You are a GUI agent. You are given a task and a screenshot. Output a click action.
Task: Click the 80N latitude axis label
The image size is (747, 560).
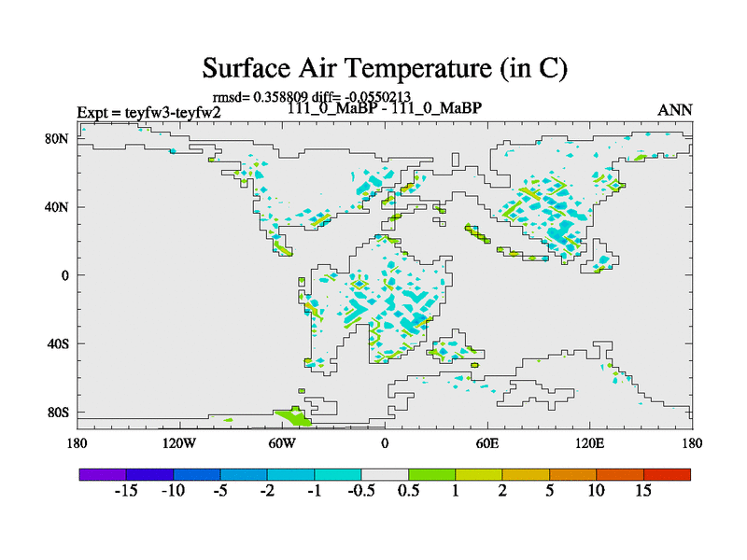[58, 138]
